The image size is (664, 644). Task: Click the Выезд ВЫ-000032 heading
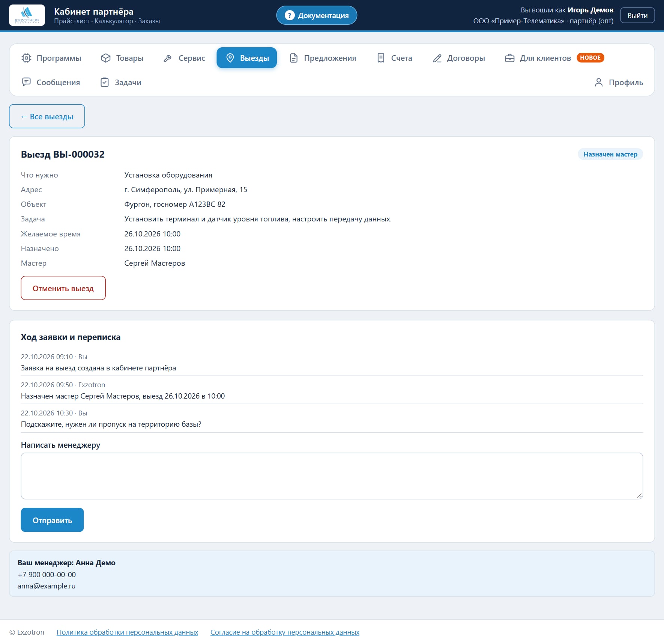(63, 154)
